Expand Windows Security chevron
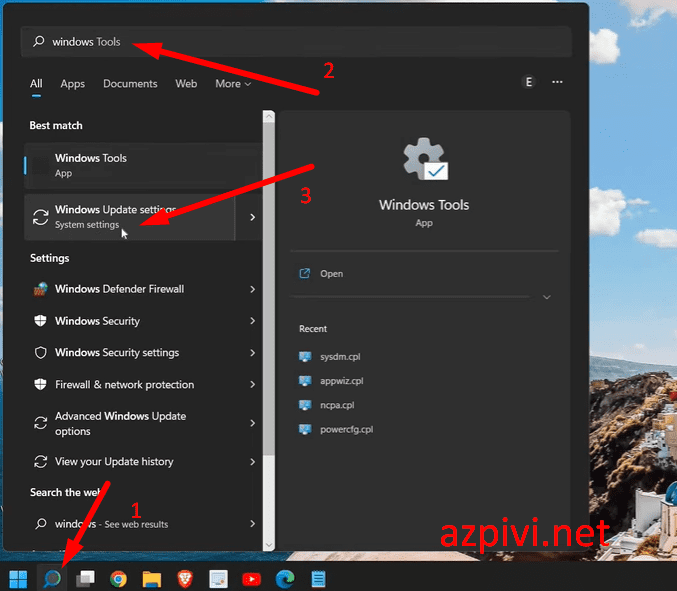This screenshot has height=591, width=677. 253,321
